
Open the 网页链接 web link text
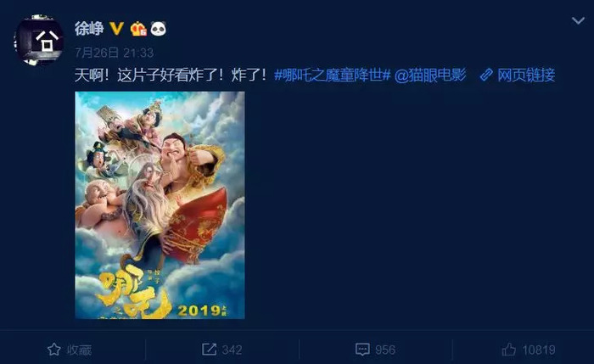coord(526,76)
